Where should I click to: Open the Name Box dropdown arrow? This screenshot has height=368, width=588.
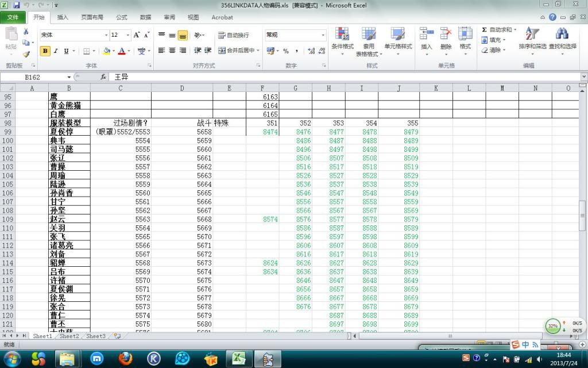69,76
